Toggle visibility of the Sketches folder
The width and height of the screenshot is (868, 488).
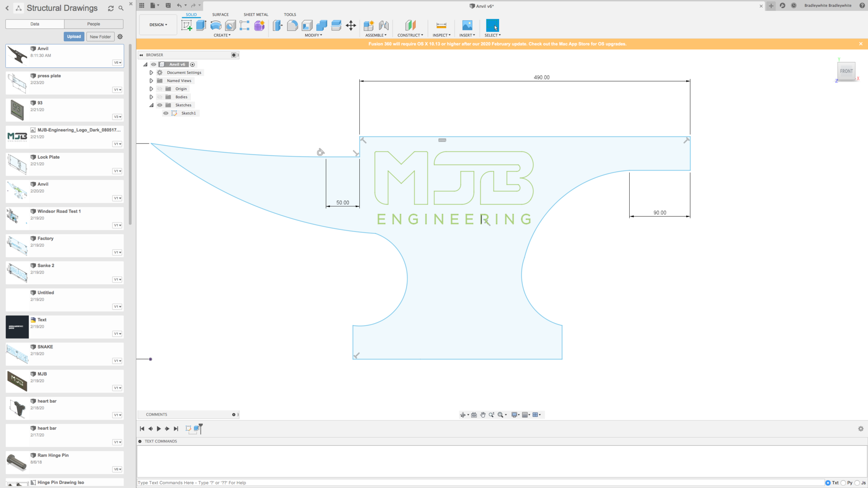(160, 105)
